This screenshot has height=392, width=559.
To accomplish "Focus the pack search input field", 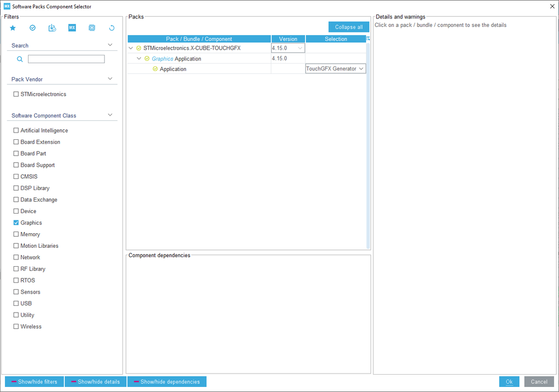I will point(67,59).
